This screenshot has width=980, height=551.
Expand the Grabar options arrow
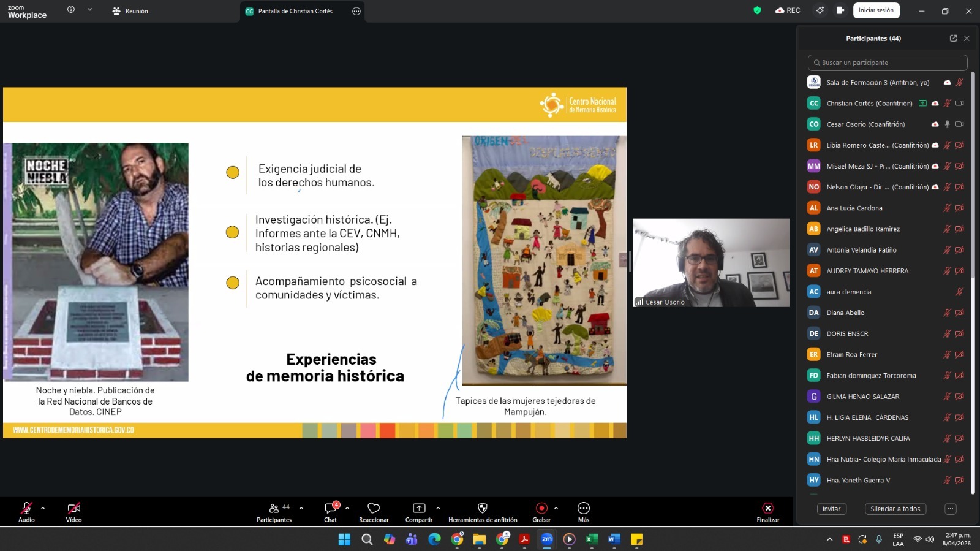pos(556,508)
